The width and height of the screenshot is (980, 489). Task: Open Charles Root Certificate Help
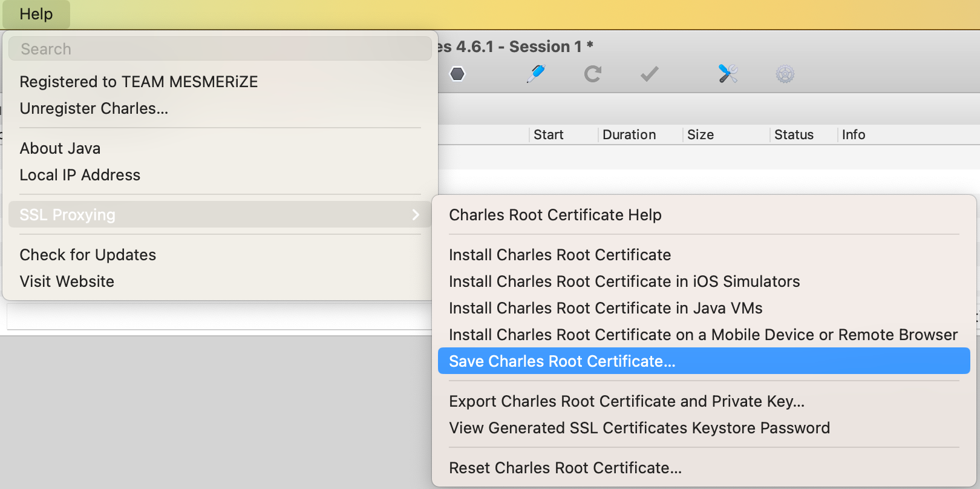[555, 215]
